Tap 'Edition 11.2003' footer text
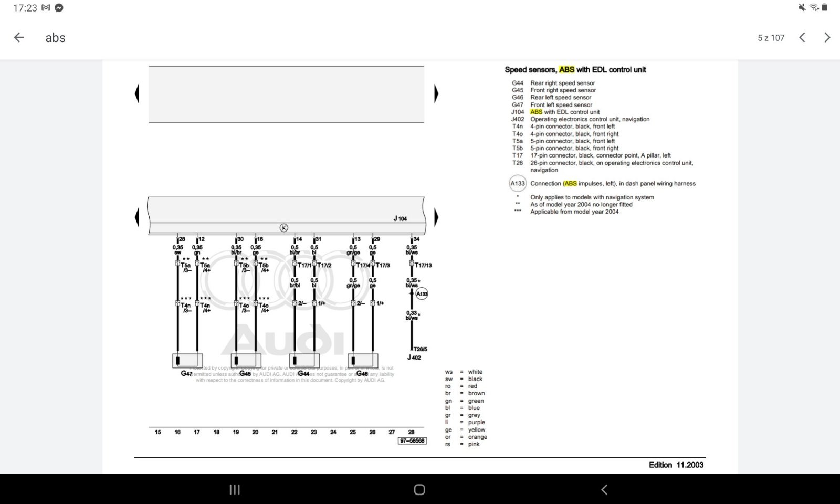The height and width of the screenshot is (504, 840). (x=676, y=465)
